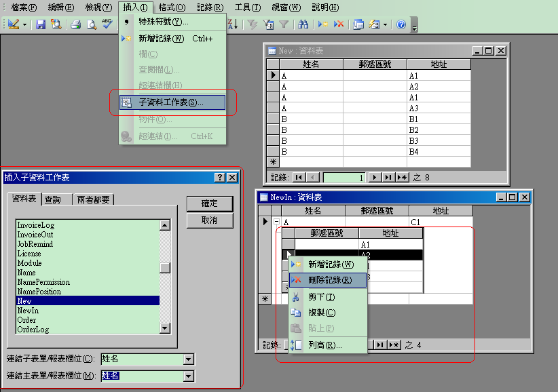Click Next Record button in New window
Screen dimensions: 558x392
374,177
